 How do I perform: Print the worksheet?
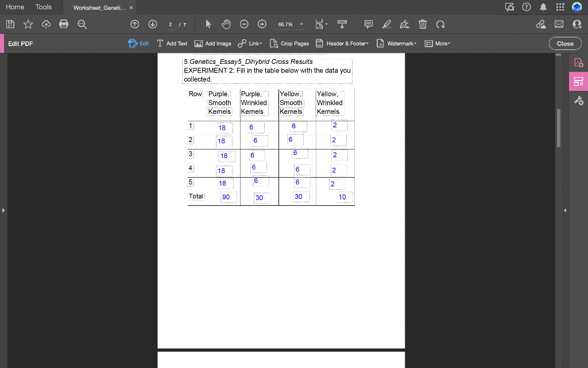click(x=64, y=24)
